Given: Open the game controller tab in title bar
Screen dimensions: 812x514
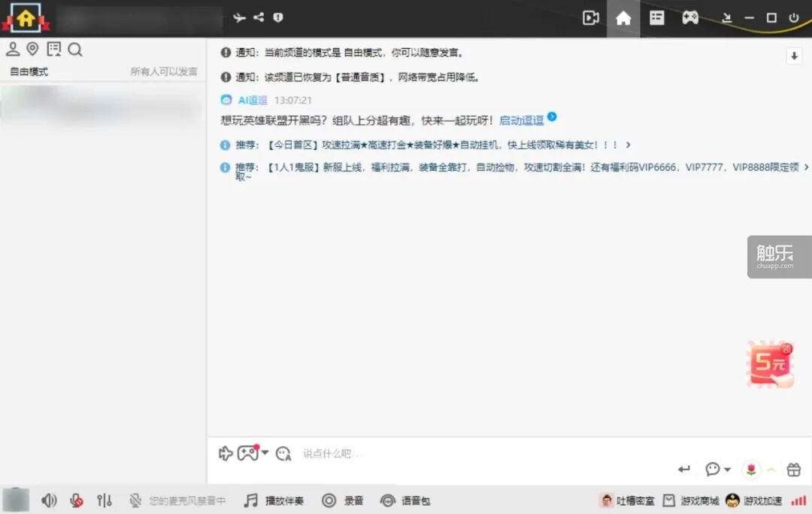Looking at the screenshot, I should click(689, 18).
